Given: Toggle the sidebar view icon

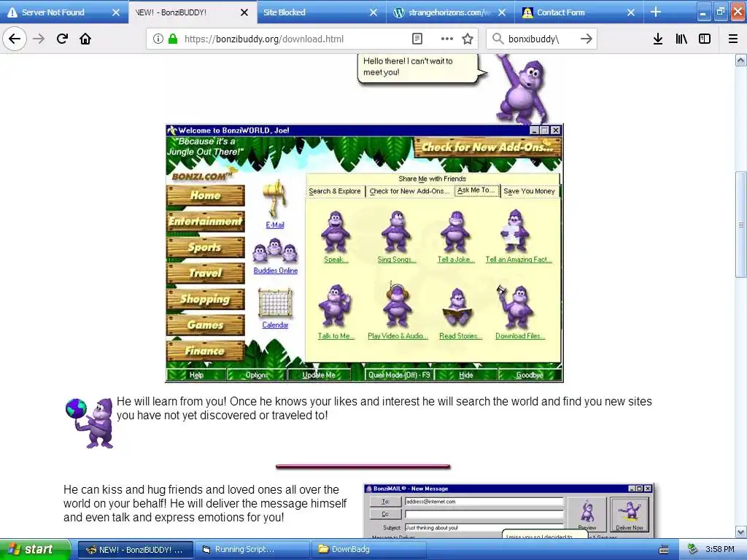Looking at the screenshot, I should 705,39.
